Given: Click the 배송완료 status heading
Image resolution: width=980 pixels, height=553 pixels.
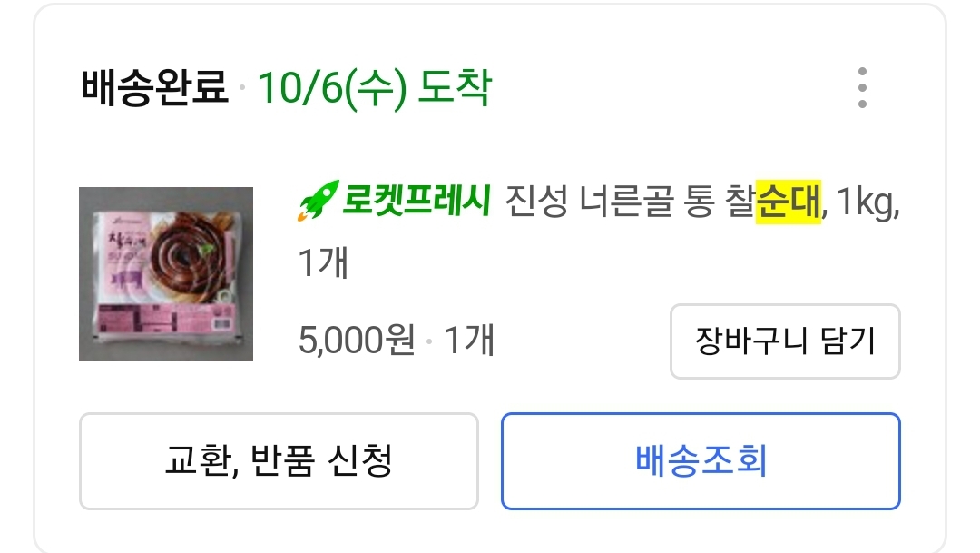Looking at the screenshot, I should (x=155, y=88).
